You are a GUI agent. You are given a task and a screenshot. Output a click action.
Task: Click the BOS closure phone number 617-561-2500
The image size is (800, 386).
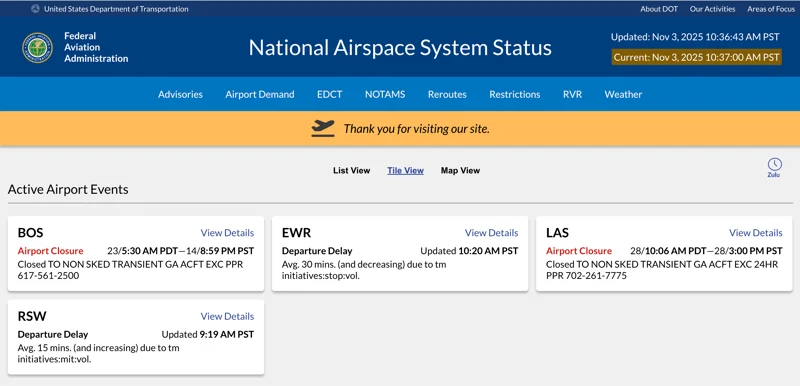[x=48, y=276]
